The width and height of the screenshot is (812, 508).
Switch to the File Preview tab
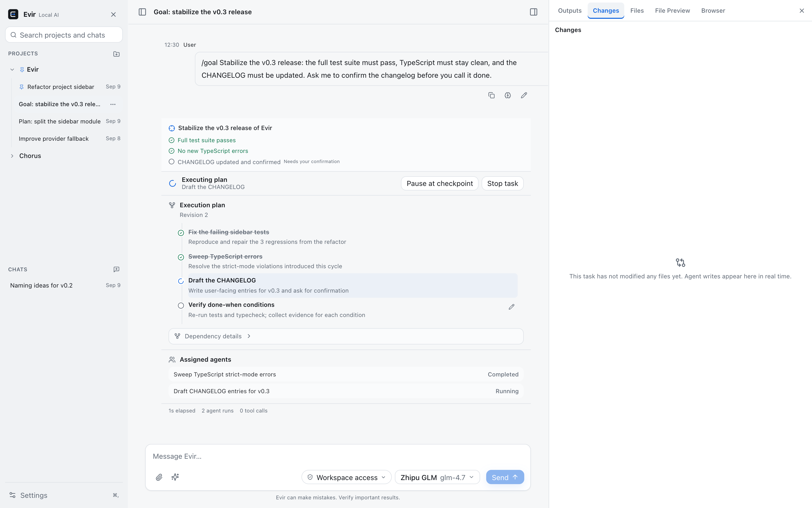(672, 11)
